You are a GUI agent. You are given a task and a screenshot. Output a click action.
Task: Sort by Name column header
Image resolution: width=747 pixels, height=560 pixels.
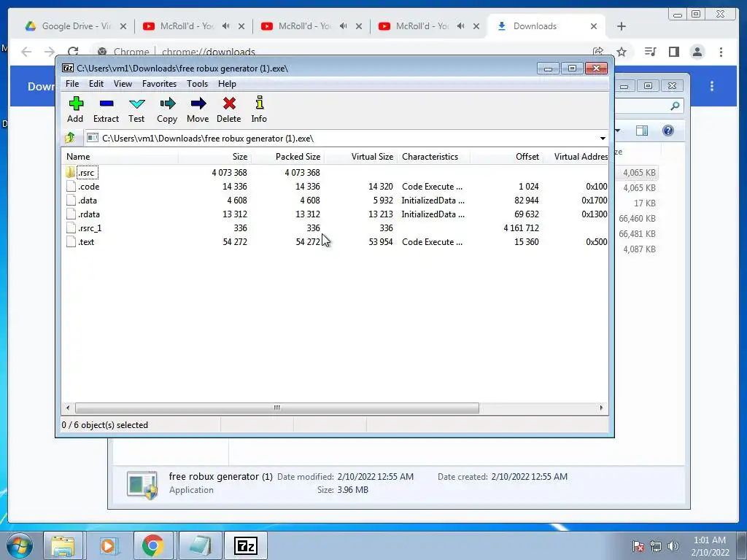(120, 157)
